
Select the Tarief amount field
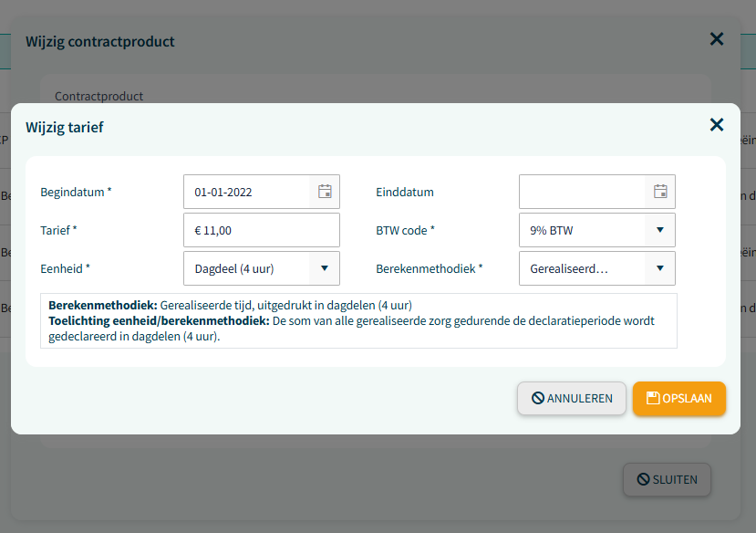pyautogui.click(x=261, y=230)
